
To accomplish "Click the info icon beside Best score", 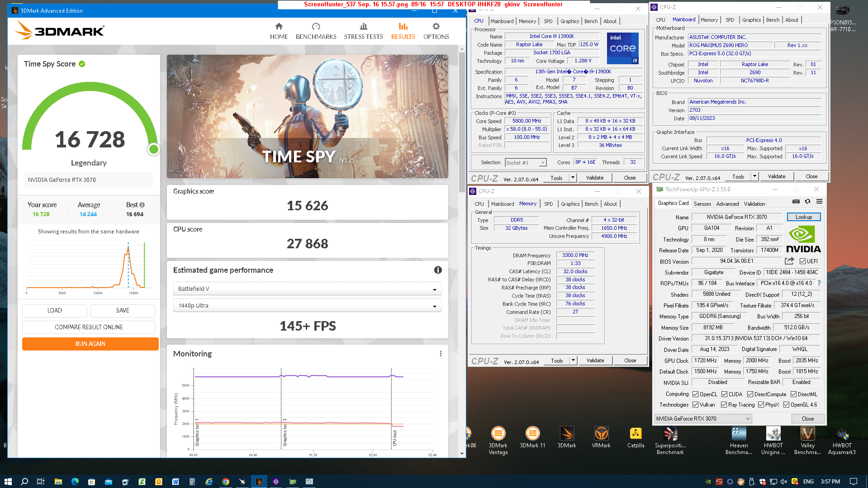I will pyautogui.click(x=142, y=205).
